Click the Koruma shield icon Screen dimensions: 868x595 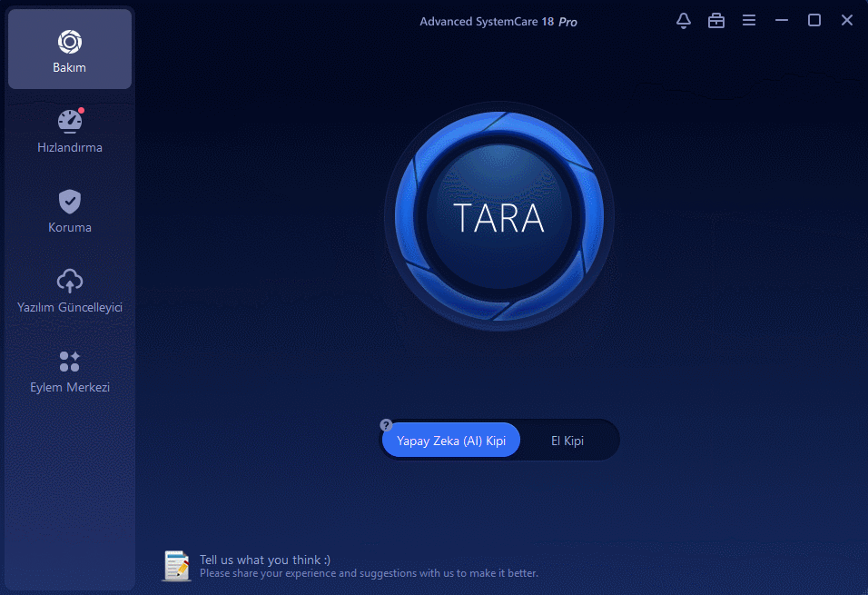click(70, 201)
